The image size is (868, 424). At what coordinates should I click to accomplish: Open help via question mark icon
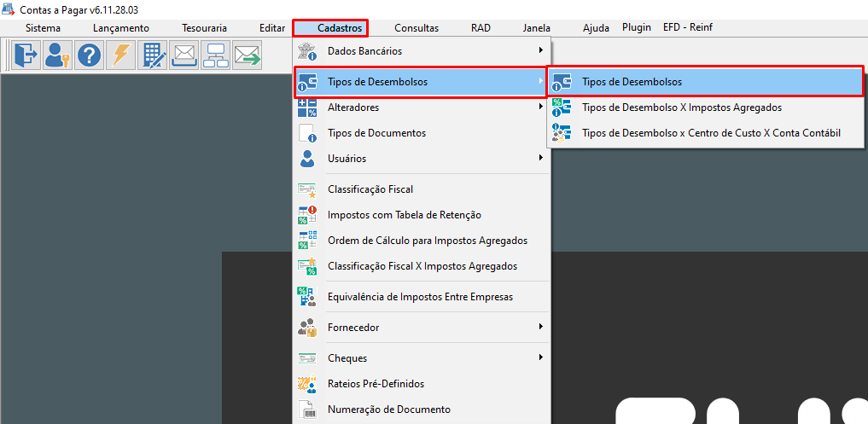pyautogui.click(x=89, y=55)
